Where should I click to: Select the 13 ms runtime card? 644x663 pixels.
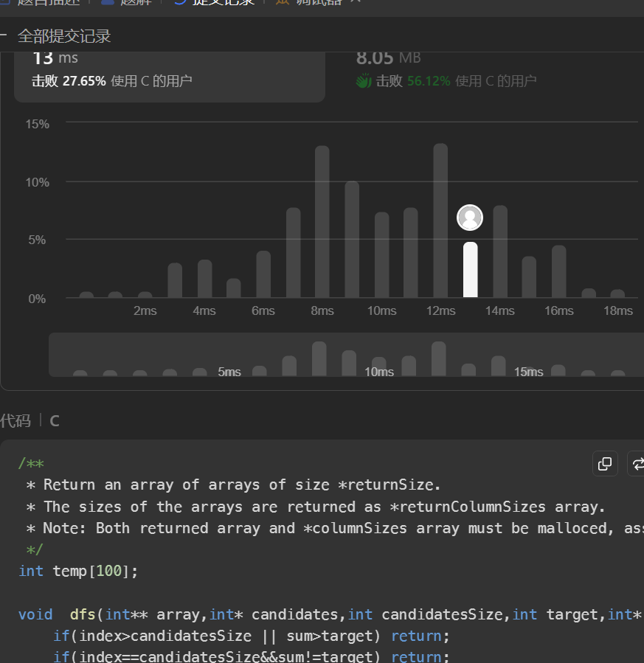[170, 70]
